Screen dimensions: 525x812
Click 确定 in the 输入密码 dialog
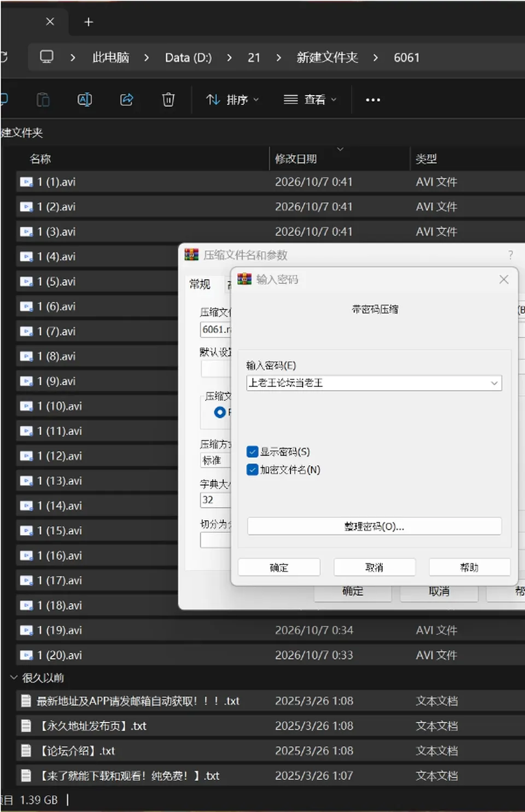pyautogui.click(x=279, y=567)
